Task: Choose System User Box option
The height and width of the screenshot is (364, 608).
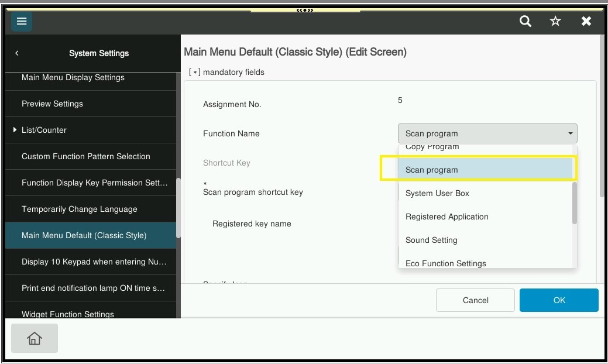Action: tap(438, 193)
